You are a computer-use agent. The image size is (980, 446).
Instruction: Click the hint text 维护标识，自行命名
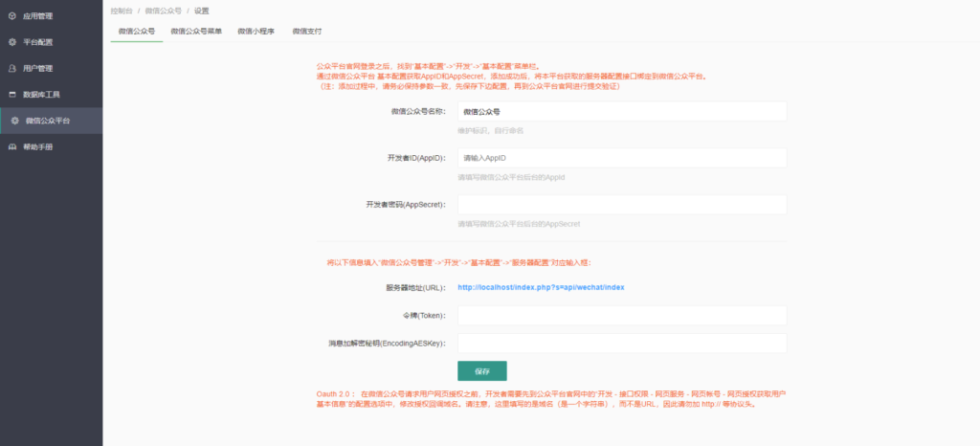coord(491,131)
